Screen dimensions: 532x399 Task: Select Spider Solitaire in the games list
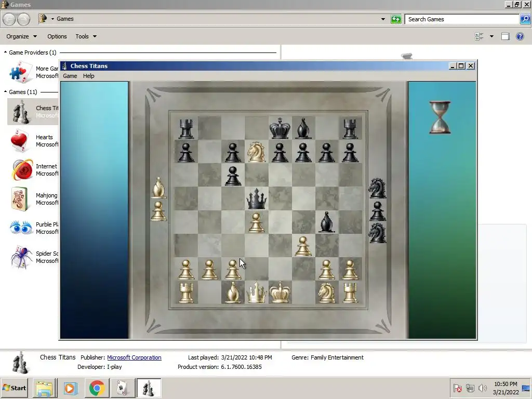pos(33,257)
